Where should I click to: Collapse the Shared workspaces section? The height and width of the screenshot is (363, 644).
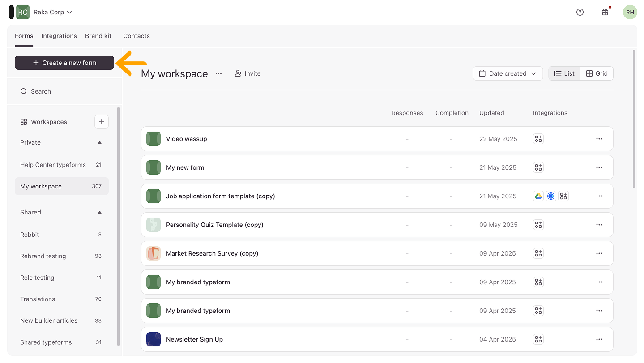click(100, 212)
